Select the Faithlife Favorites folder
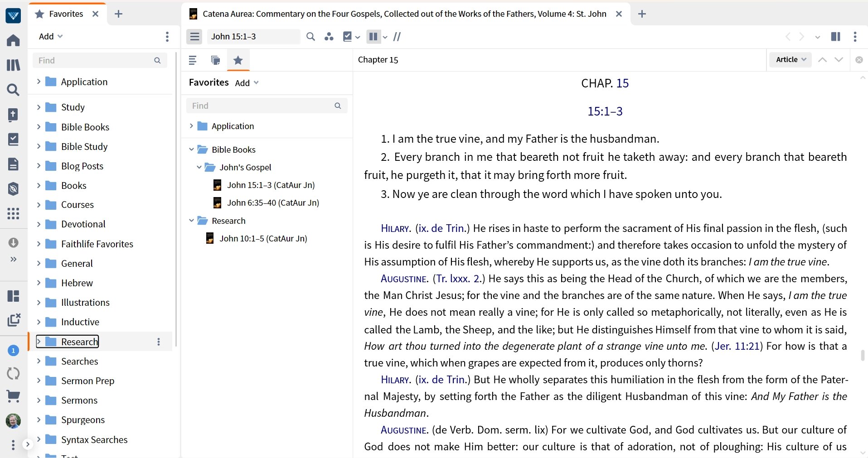Viewport: 868px width, 458px height. [x=97, y=244]
